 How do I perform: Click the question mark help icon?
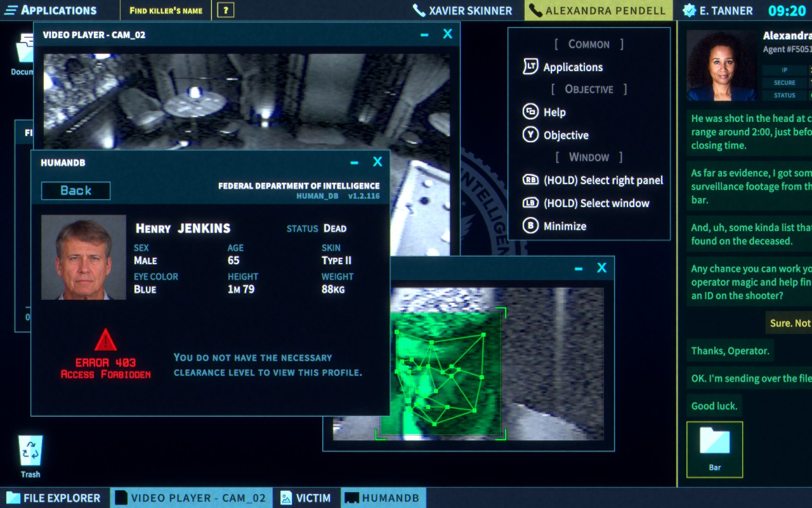click(x=225, y=10)
